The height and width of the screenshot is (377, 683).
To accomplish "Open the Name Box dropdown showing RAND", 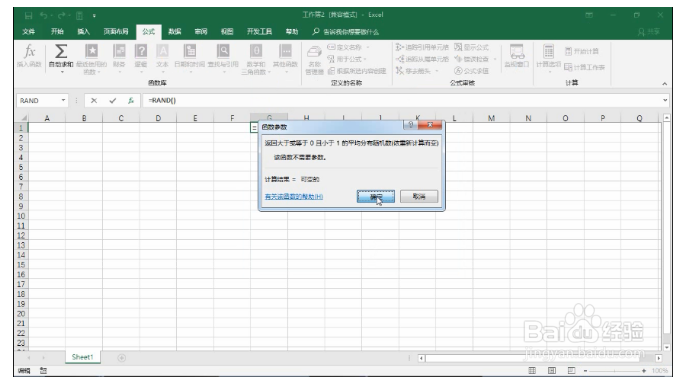I will pos(64,101).
